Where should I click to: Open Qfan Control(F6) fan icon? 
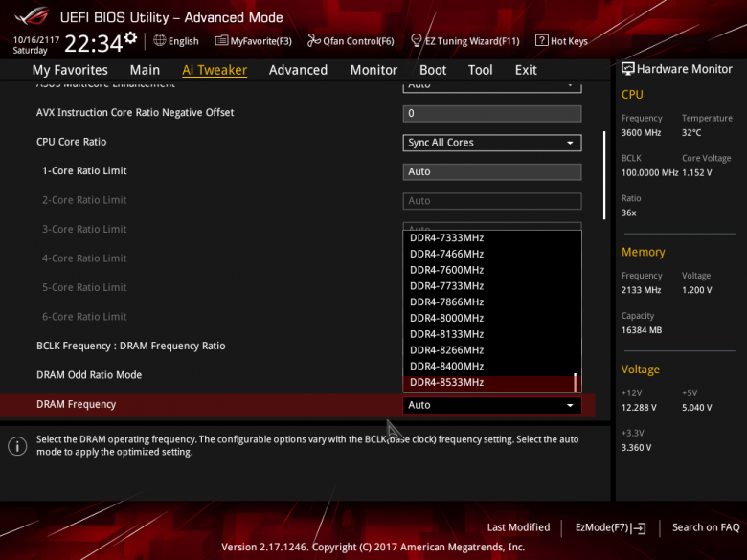313,40
